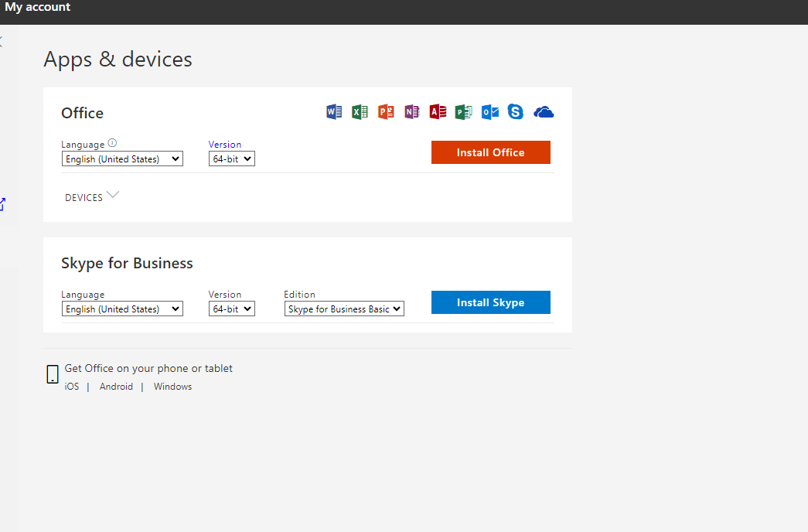The width and height of the screenshot is (808, 532).
Task: Open the PowerPoint icon in the Office row
Action: [385, 111]
